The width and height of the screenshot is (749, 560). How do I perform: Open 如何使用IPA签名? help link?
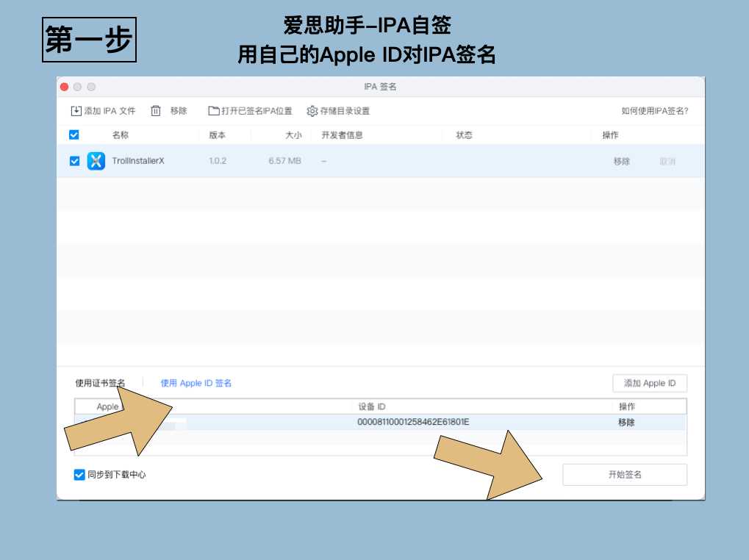[x=654, y=111]
